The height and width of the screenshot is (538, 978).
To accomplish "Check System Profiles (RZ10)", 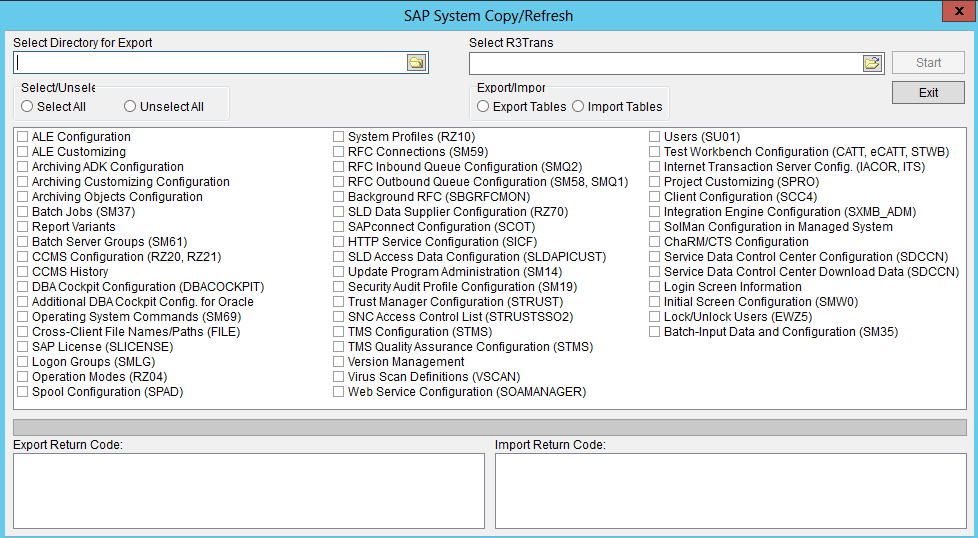I will coord(339,137).
